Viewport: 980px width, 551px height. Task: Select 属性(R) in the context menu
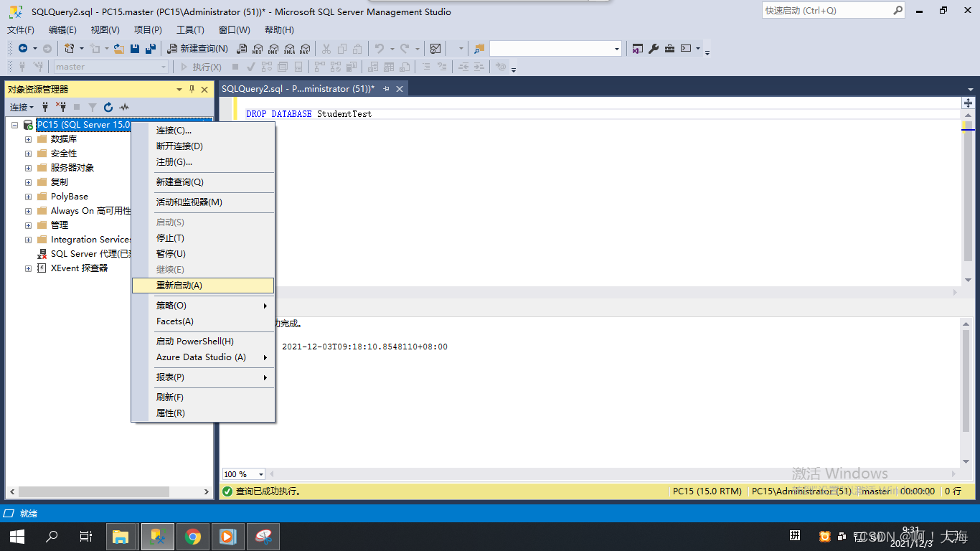[x=203, y=413]
